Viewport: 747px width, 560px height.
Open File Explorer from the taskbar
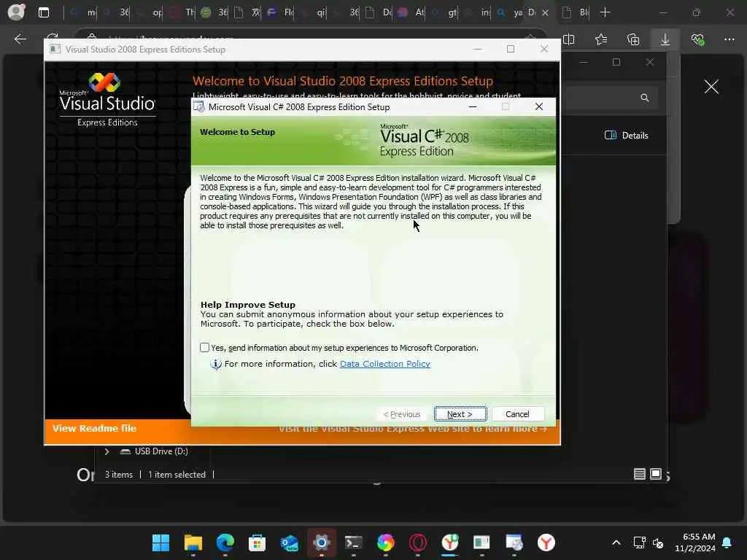pos(193,542)
